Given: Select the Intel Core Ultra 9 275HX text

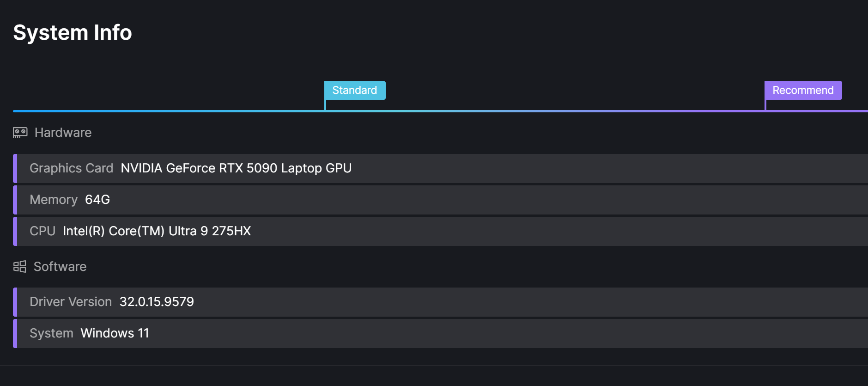Looking at the screenshot, I should [157, 231].
